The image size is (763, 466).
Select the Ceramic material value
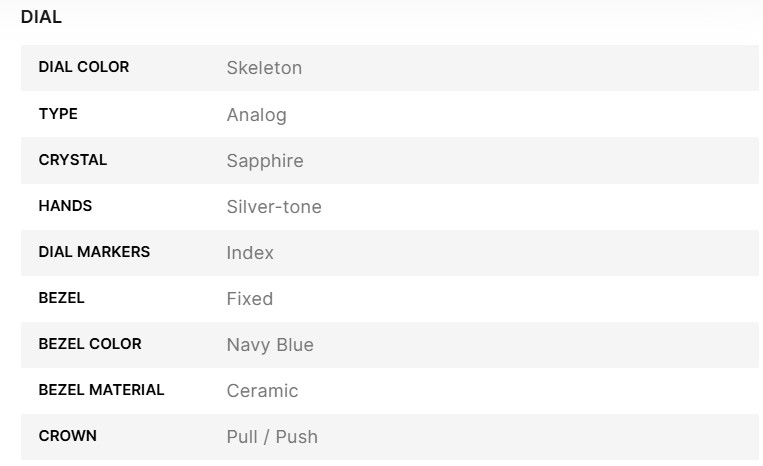coord(262,391)
